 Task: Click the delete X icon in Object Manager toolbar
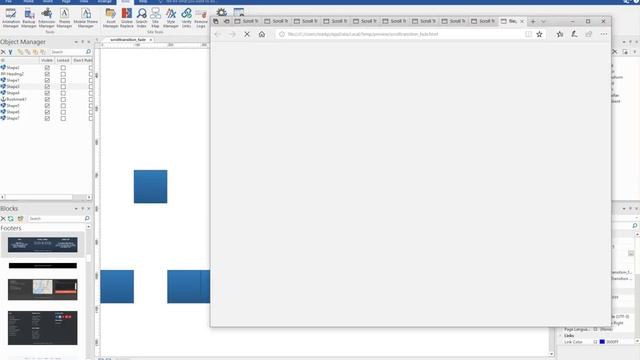pos(3,52)
